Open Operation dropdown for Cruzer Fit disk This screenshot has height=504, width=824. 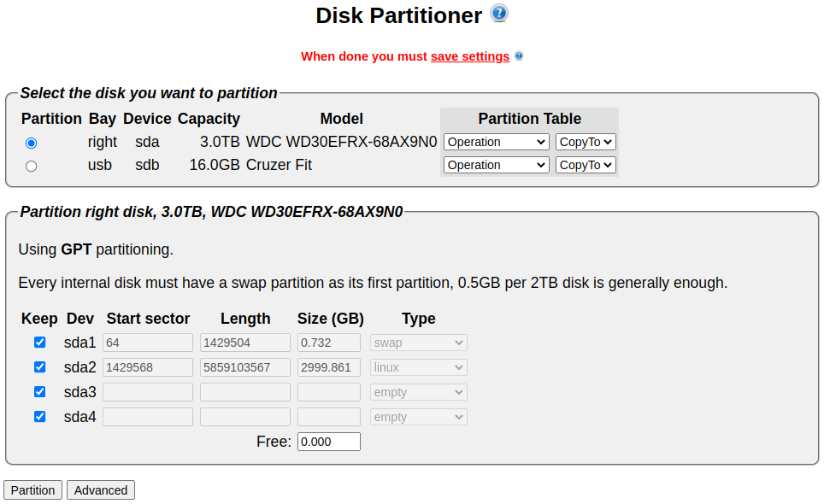pos(496,165)
